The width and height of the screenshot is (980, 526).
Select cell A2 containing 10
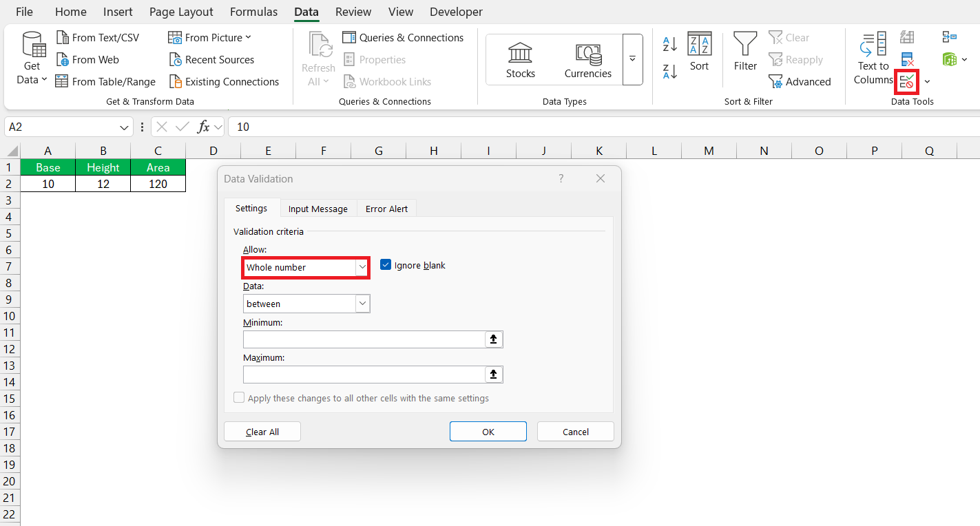pyautogui.click(x=48, y=184)
